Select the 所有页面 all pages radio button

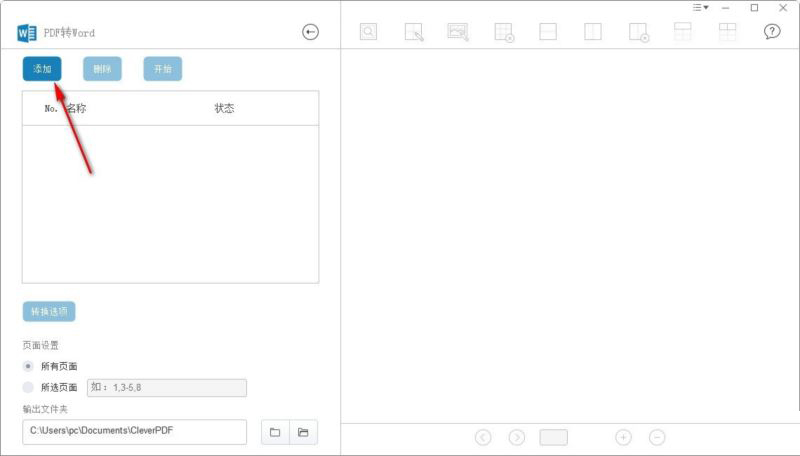coord(28,366)
